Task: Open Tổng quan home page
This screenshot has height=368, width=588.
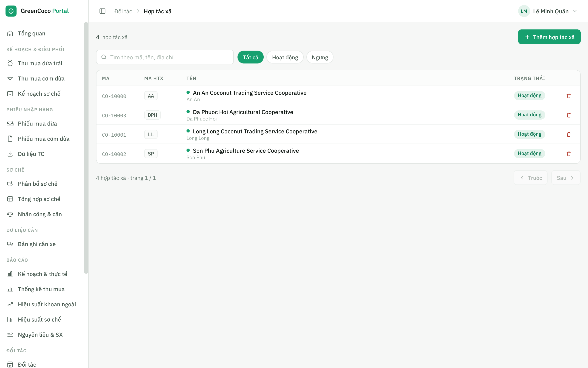Action: click(42, 33)
